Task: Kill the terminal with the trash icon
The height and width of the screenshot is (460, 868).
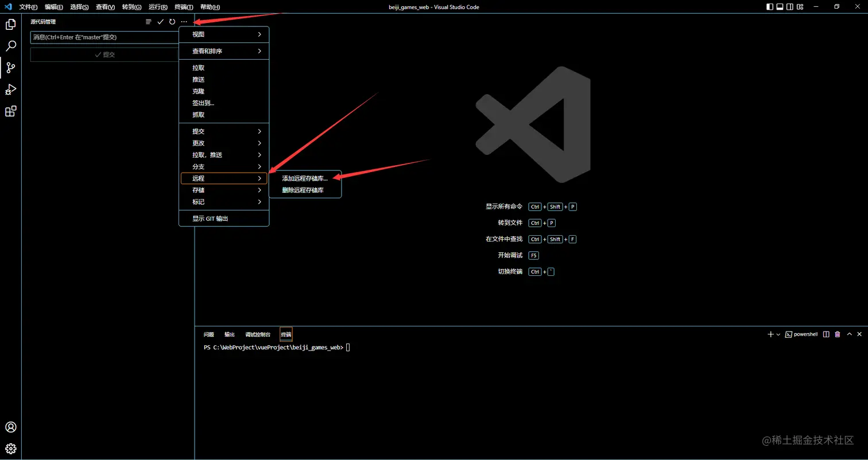Action: click(x=837, y=334)
